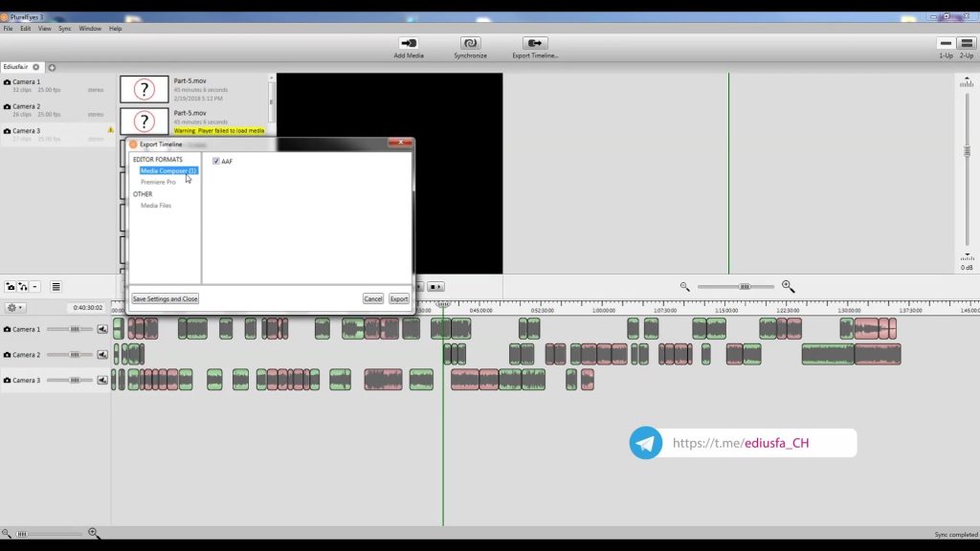Image resolution: width=980 pixels, height=551 pixels.
Task: Add a new project tab
Action: coord(52,68)
